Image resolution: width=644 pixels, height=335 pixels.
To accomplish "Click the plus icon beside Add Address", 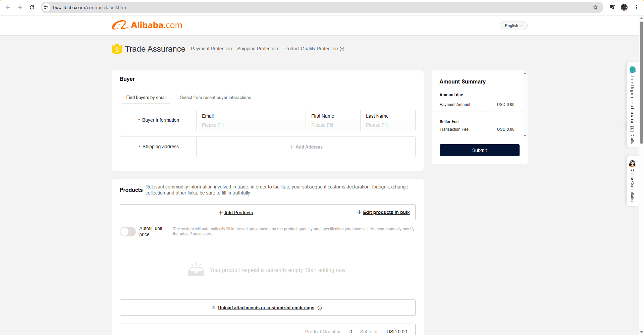I will [x=292, y=147].
